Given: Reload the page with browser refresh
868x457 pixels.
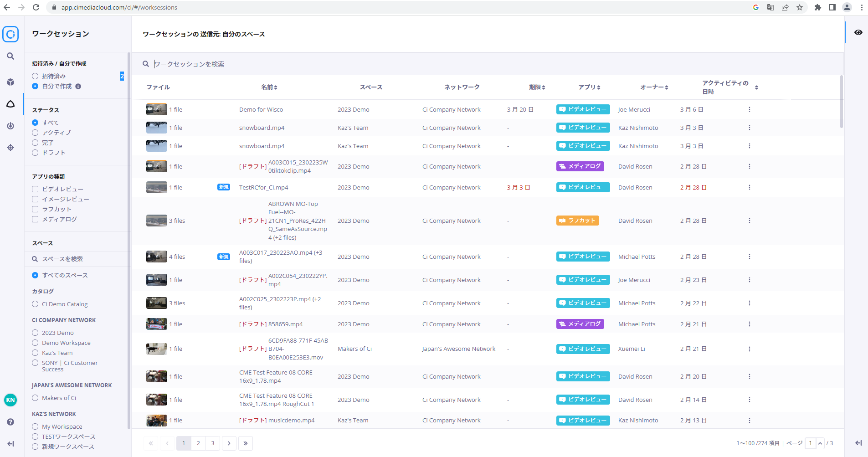Looking at the screenshot, I should click(36, 7).
